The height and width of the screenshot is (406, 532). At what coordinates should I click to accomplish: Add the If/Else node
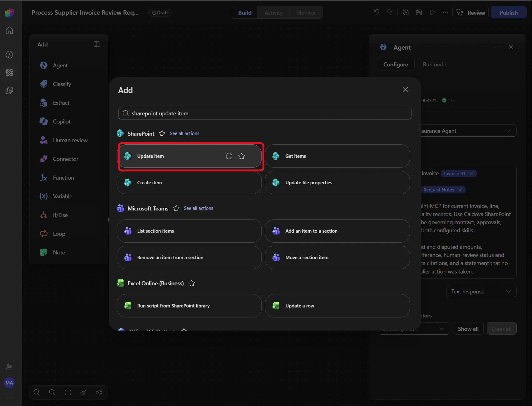pos(54,215)
